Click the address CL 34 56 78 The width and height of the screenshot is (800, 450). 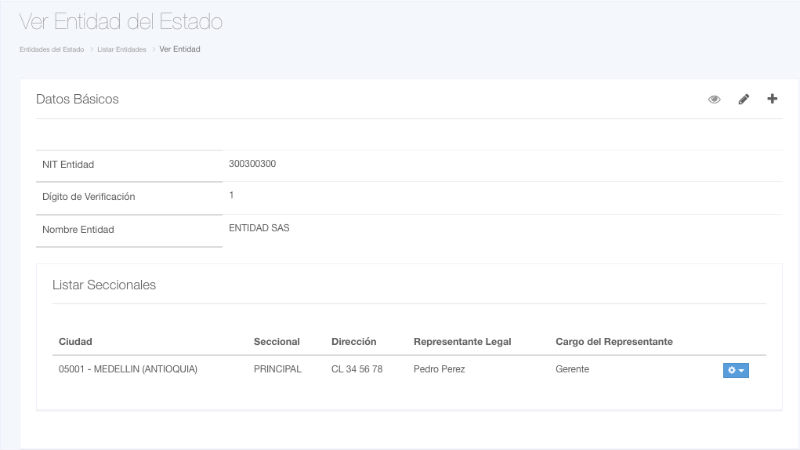(357, 369)
